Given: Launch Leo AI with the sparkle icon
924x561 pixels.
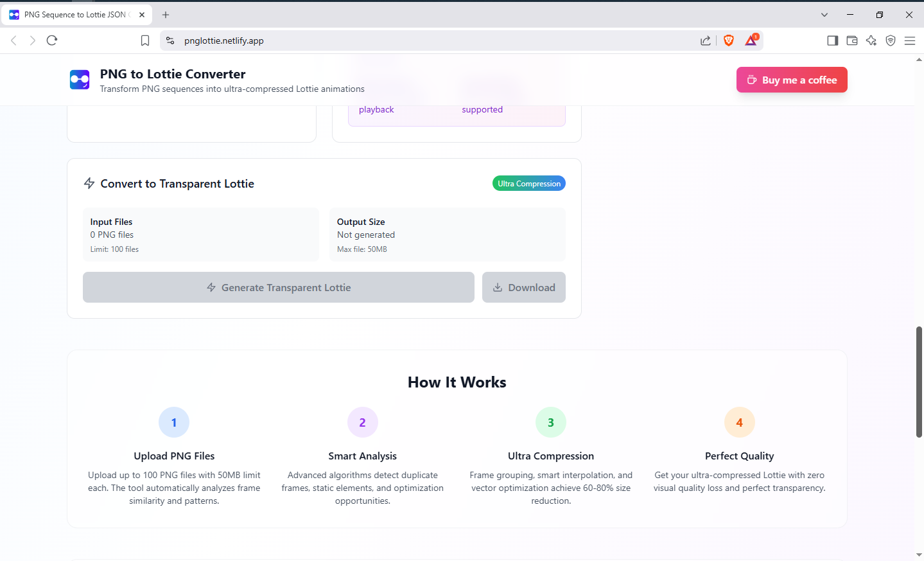Looking at the screenshot, I should tap(871, 40).
